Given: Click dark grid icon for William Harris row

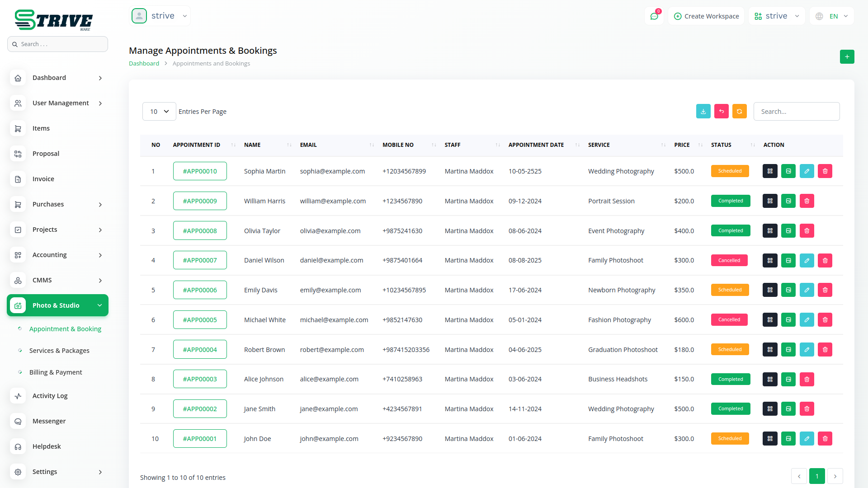Looking at the screenshot, I should pyautogui.click(x=770, y=201).
